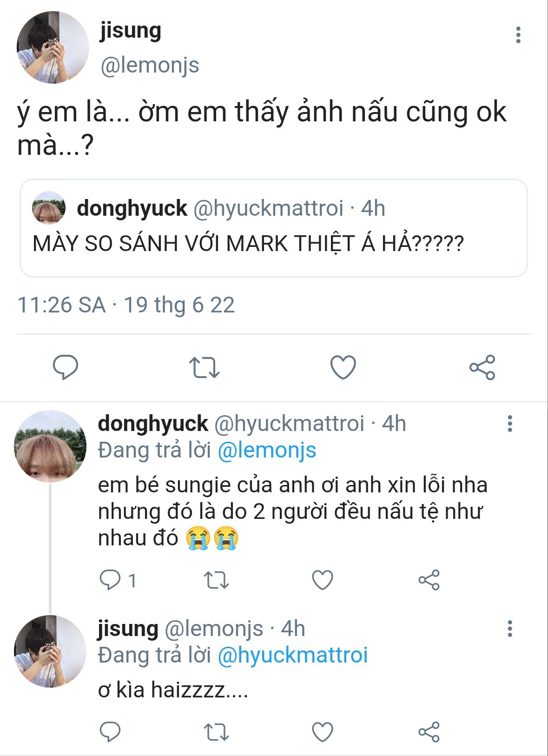548x756 pixels.
Task: Open donghyuck's avatar in reply thread
Action: (x=50, y=446)
